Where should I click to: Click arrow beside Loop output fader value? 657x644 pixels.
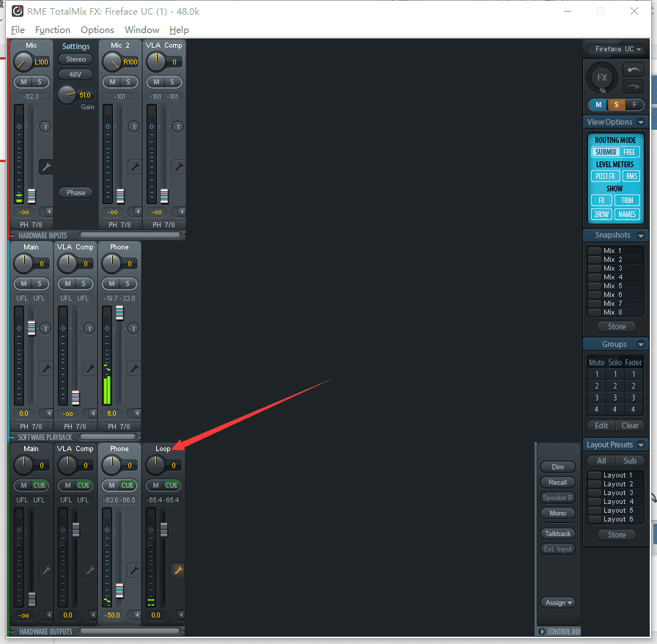click(x=180, y=615)
